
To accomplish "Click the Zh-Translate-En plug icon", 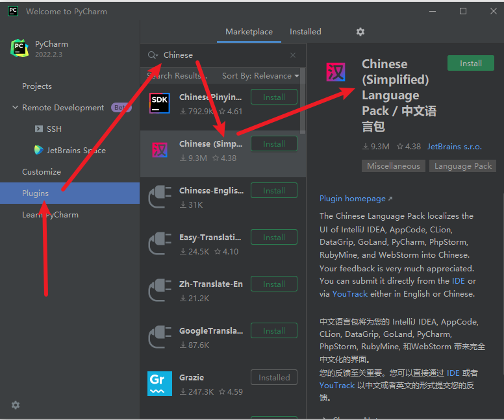I will 160,290.
